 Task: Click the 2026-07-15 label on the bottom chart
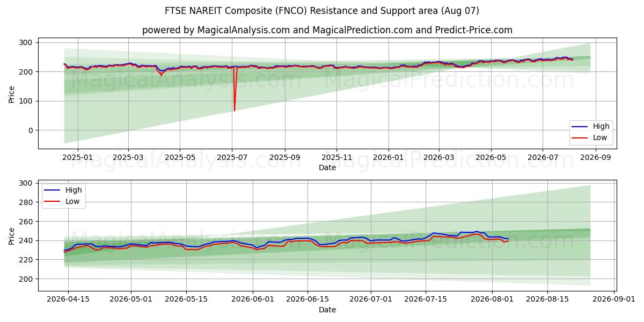(x=427, y=301)
